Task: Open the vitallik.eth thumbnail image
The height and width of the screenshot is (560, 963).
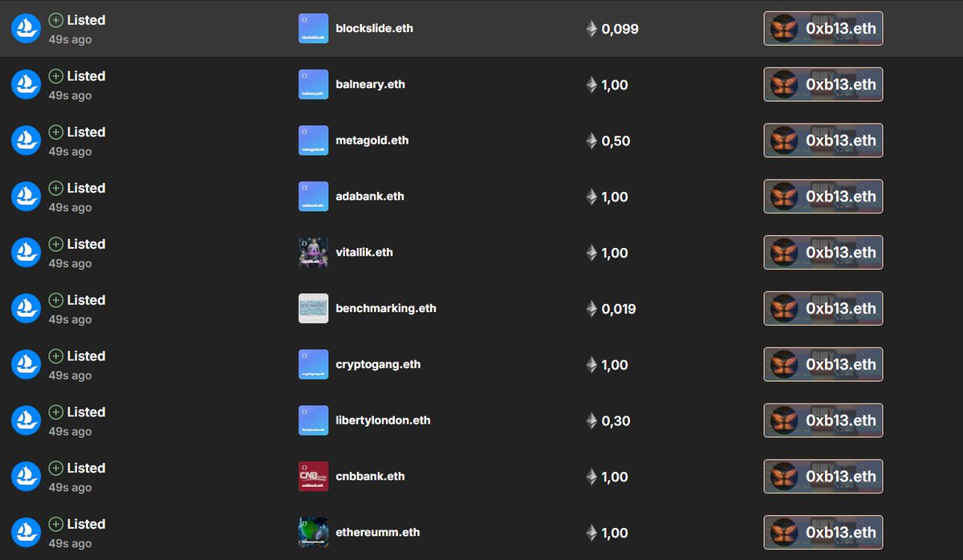Action: (313, 253)
